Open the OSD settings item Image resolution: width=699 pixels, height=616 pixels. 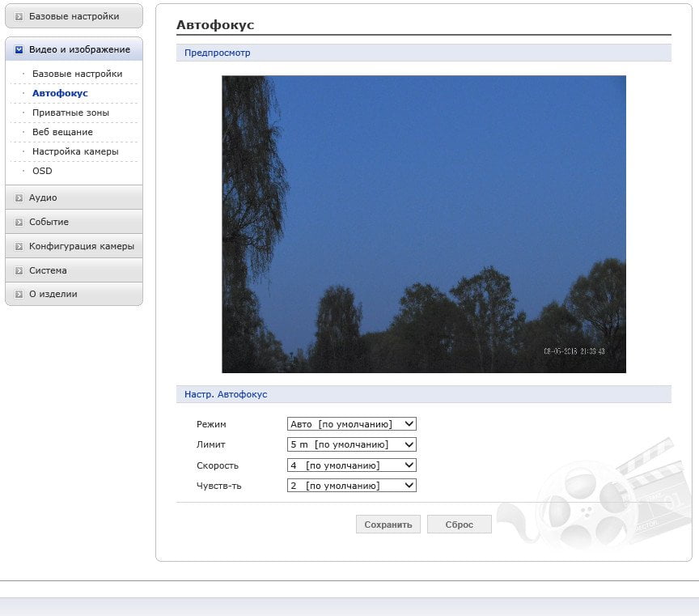42,171
